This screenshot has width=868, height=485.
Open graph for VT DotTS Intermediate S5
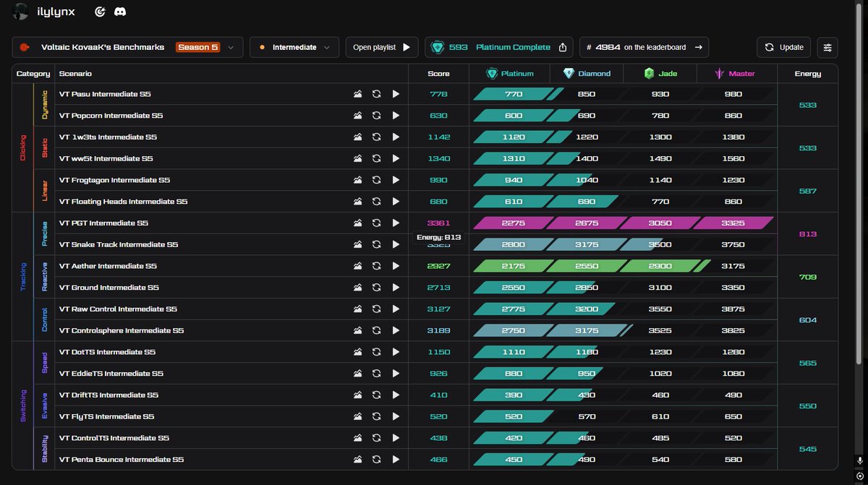357,352
